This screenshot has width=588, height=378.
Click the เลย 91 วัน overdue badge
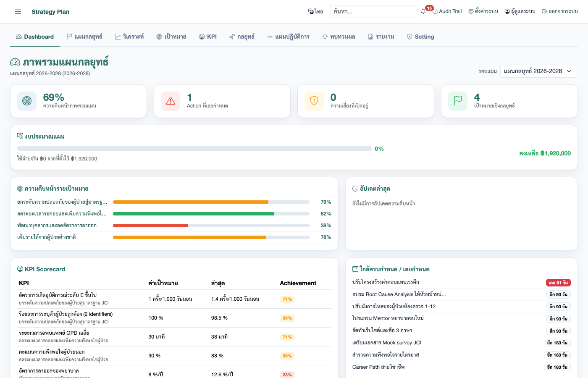click(x=558, y=283)
